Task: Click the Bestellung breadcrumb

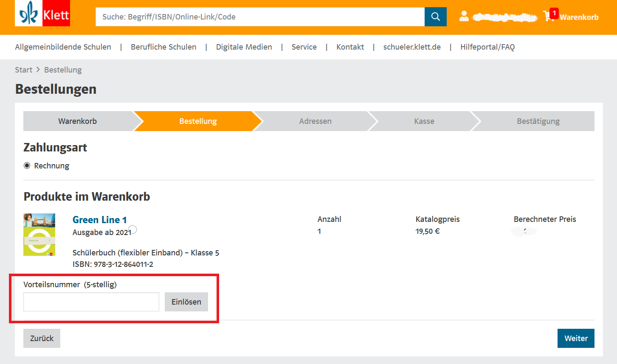Action: point(63,70)
